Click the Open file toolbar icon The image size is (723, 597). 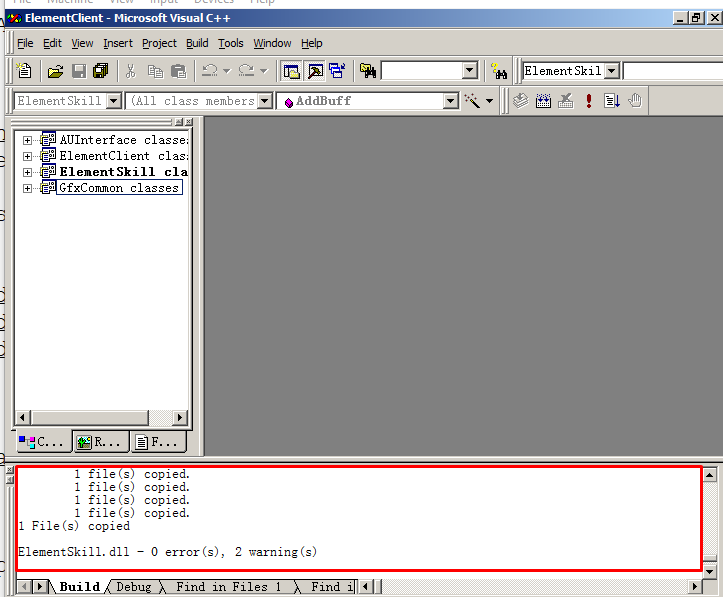55,71
